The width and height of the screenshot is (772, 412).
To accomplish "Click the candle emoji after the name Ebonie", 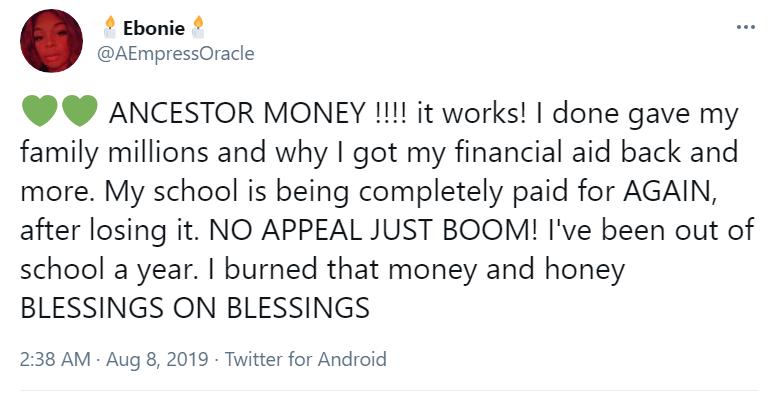I will click(198, 27).
